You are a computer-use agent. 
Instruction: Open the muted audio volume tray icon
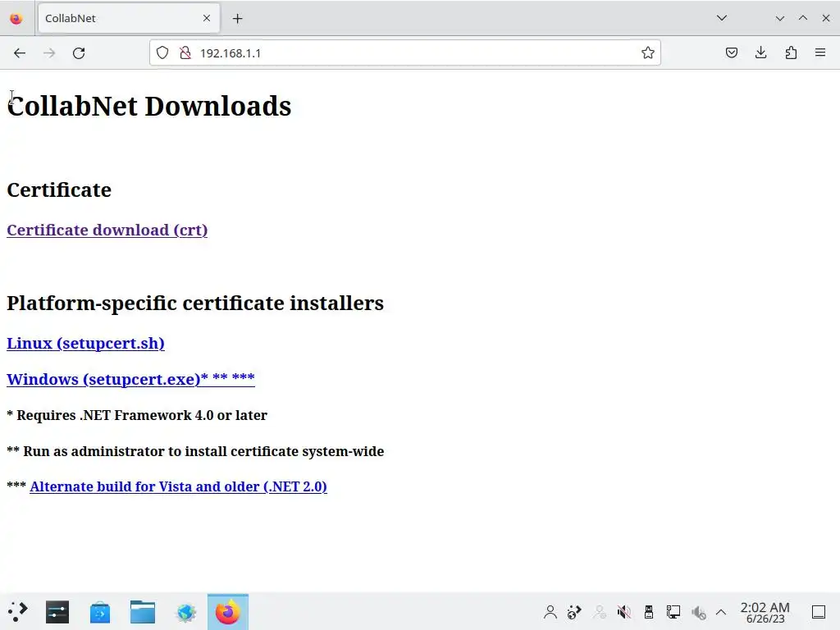623,612
